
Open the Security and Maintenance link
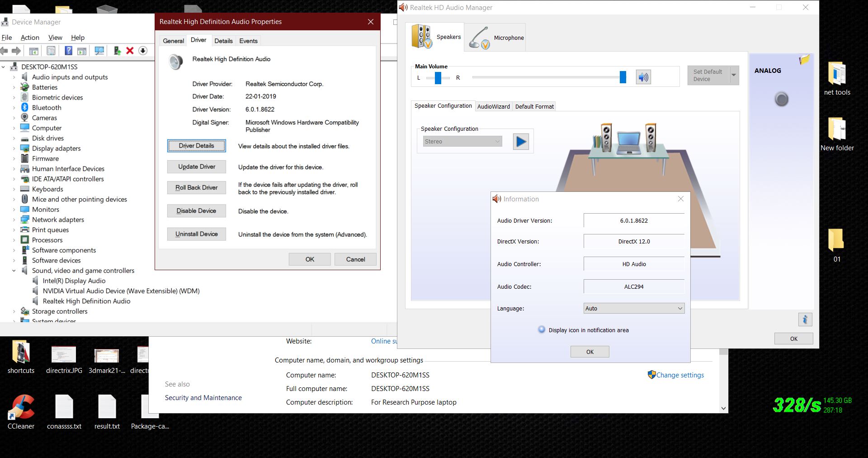(x=203, y=398)
